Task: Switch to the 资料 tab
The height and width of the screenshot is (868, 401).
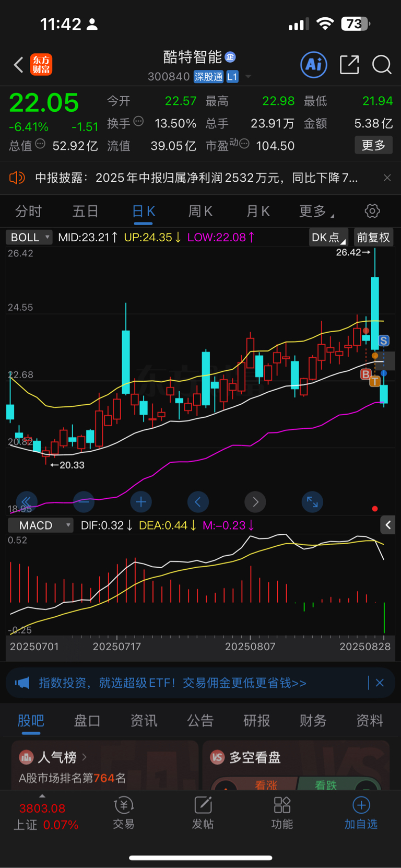Action: click(x=370, y=721)
